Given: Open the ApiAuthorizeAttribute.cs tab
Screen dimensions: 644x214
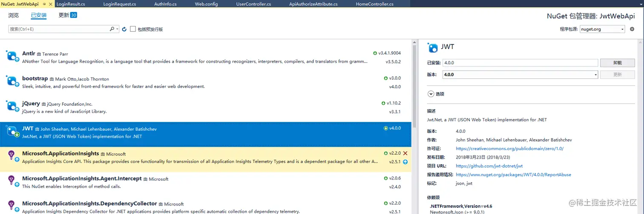Looking at the screenshot, I should [313, 4].
